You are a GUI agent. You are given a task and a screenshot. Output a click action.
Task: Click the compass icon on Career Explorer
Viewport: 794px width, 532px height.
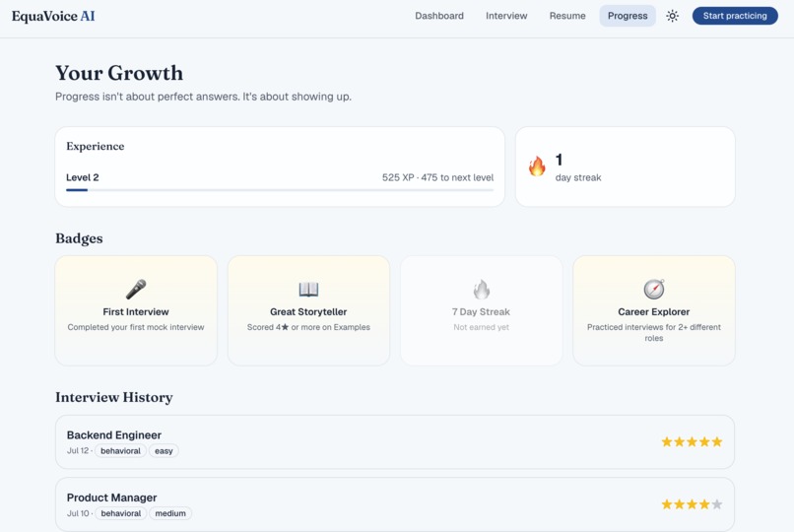click(x=654, y=289)
